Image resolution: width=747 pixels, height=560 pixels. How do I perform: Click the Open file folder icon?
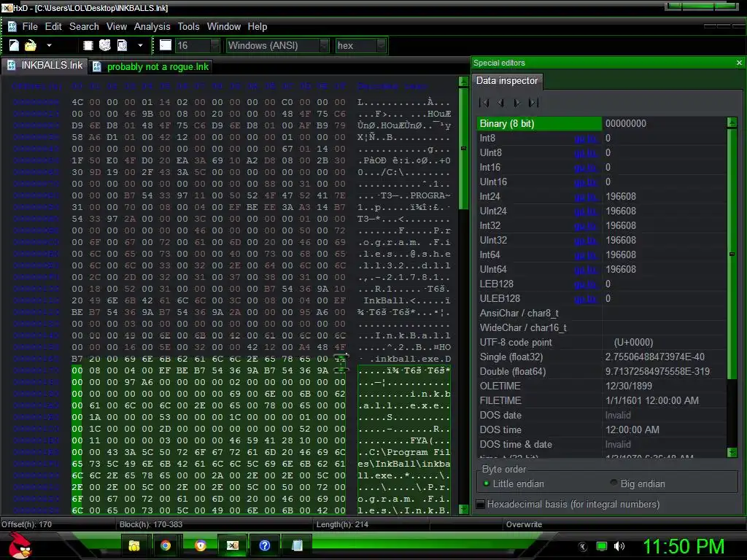(x=31, y=45)
